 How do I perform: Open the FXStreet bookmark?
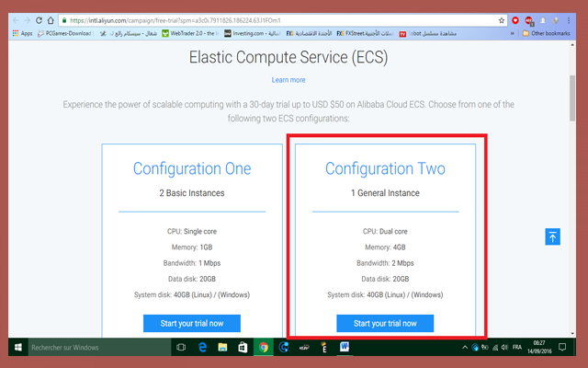click(365, 33)
